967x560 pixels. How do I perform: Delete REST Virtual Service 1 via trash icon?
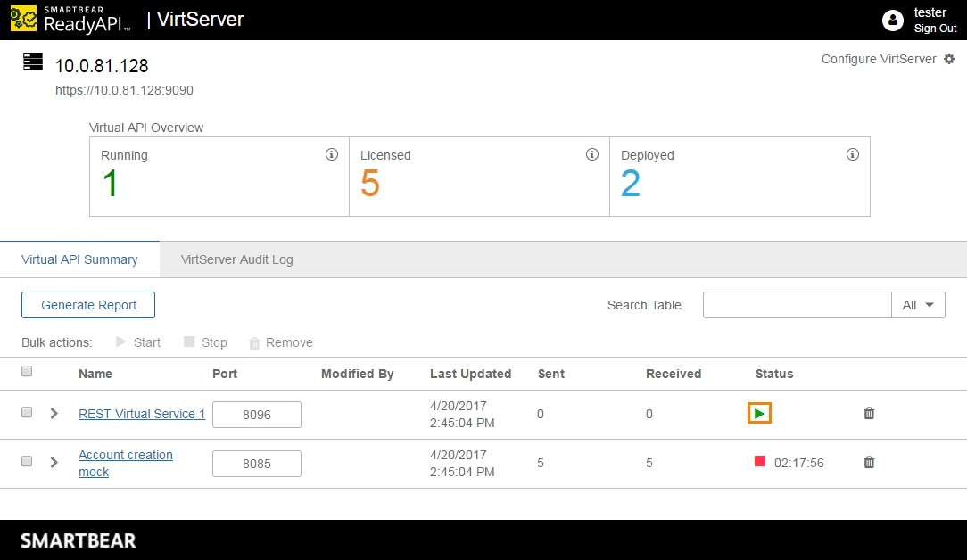click(x=869, y=413)
